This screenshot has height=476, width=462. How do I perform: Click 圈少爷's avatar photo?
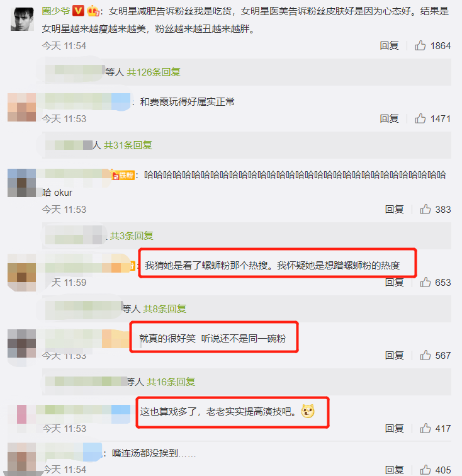22,19
